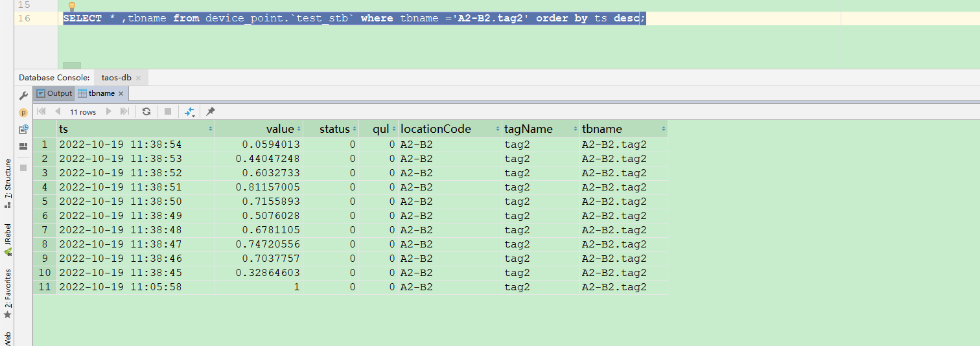Image resolution: width=980 pixels, height=346 pixels.
Task: Click the qul cell 0 in row 4
Action: pos(379,187)
